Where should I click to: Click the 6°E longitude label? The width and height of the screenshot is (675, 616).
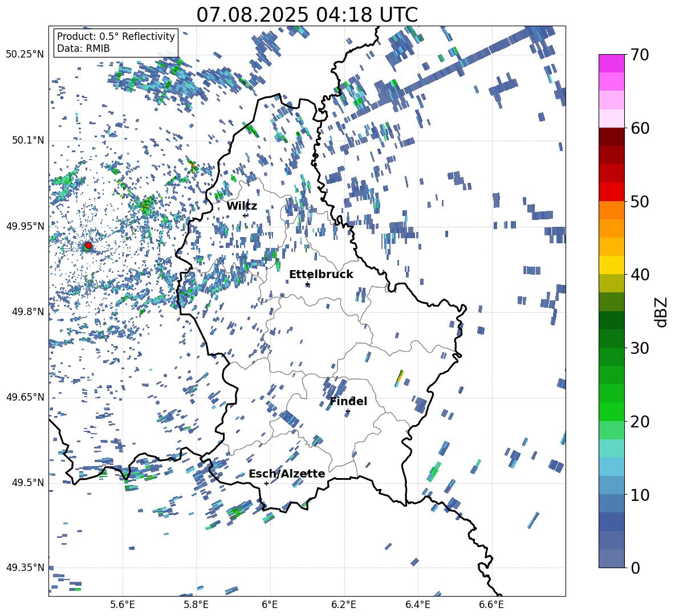(270, 605)
